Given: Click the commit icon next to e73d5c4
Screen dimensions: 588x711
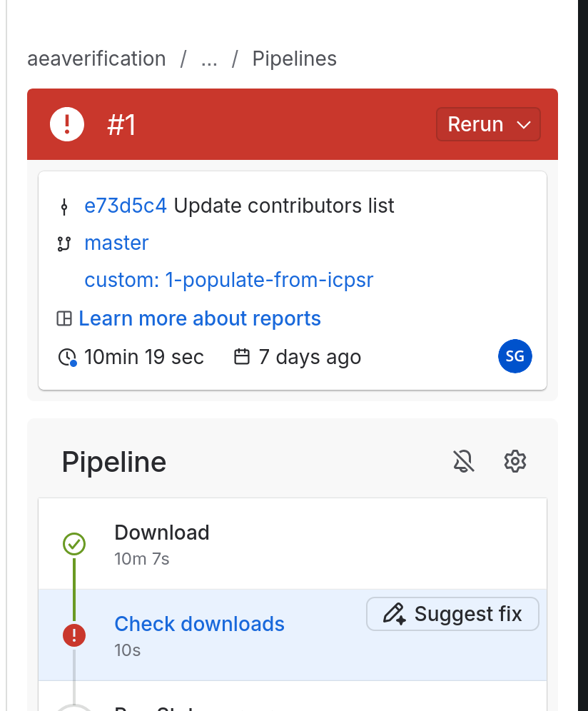Looking at the screenshot, I should [64, 207].
